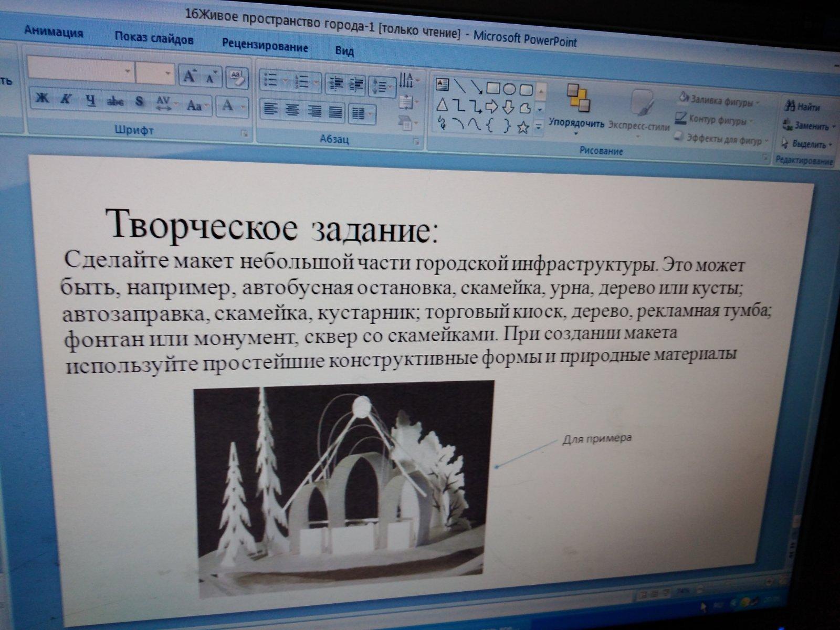This screenshot has width=840, height=630.
Task: Toggle bold (Ж) formatting
Action: coord(42,99)
